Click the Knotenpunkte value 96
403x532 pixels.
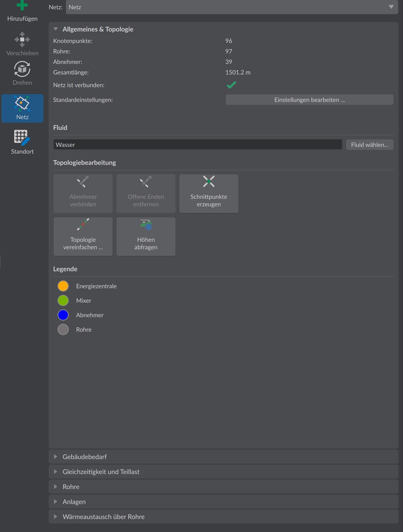point(229,41)
